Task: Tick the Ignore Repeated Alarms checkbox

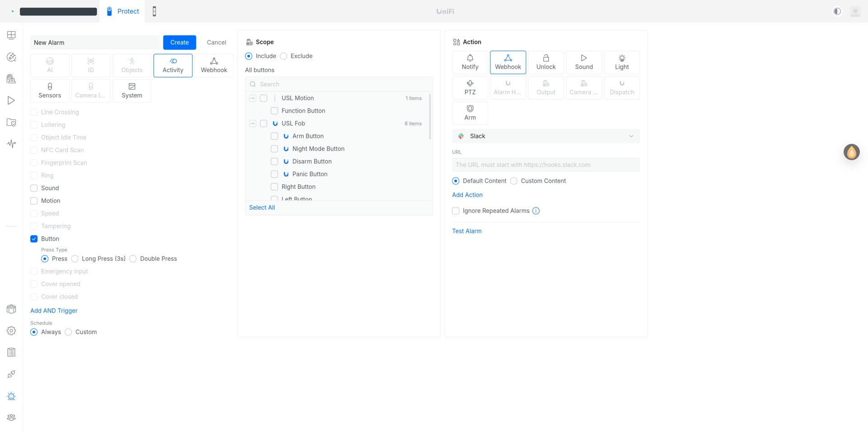Action: 456,211
